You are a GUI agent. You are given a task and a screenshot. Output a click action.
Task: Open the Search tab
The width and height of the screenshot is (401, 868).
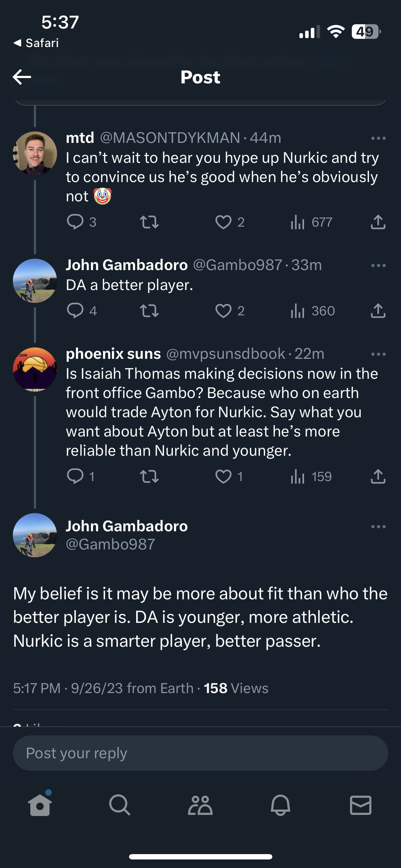pos(120,805)
